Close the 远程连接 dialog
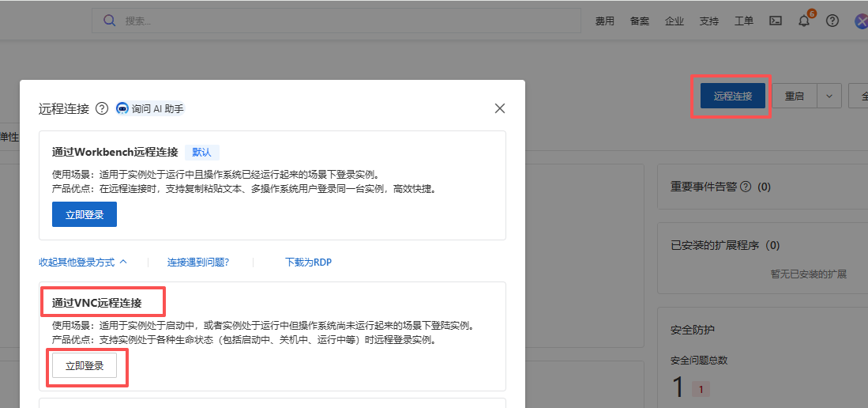The width and height of the screenshot is (868, 408). click(499, 108)
